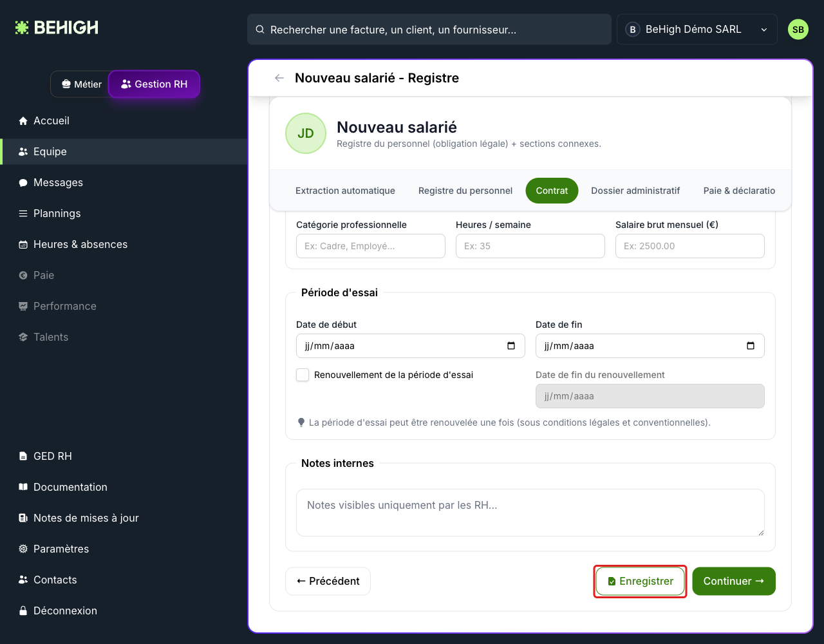The width and height of the screenshot is (824, 644).
Task: Click the Heures & absences calendar icon
Action: point(23,244)
